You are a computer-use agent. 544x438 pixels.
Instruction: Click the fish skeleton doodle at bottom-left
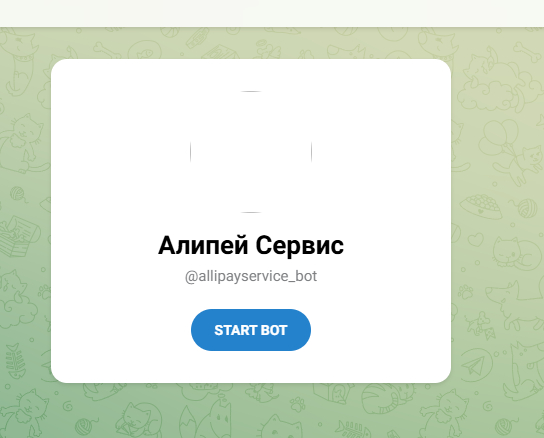click(15, 362)
